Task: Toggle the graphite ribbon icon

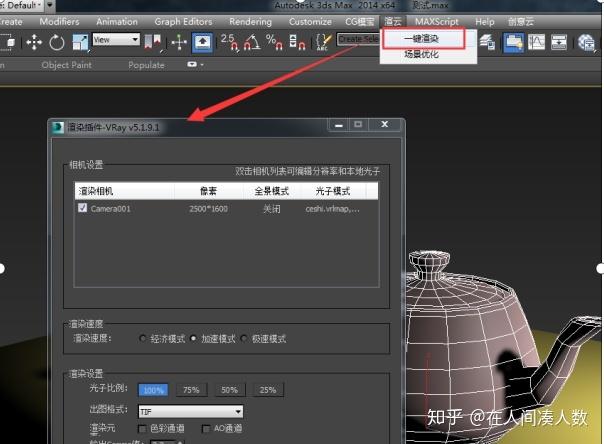Action: 514,42
